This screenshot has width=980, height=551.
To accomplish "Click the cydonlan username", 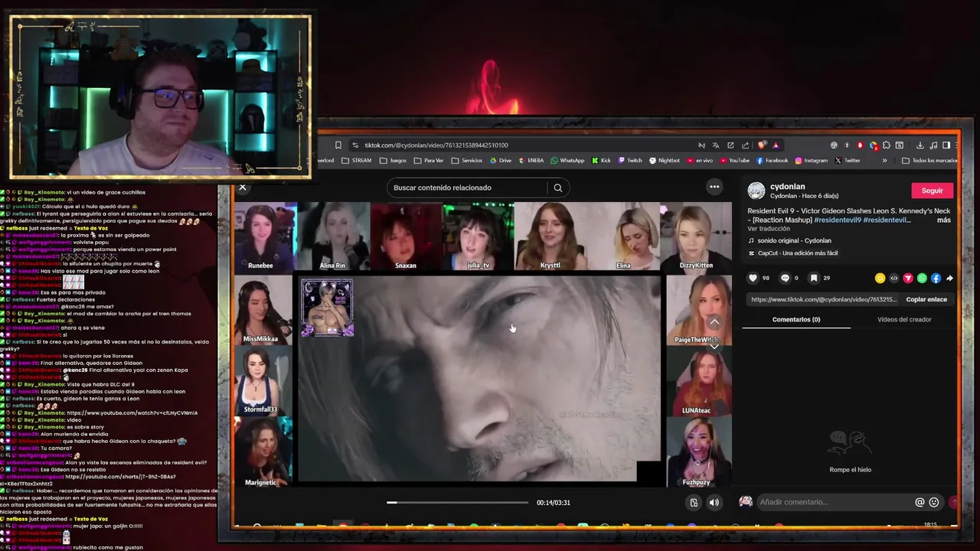I will pyautogui.click(x=787, y=186).
